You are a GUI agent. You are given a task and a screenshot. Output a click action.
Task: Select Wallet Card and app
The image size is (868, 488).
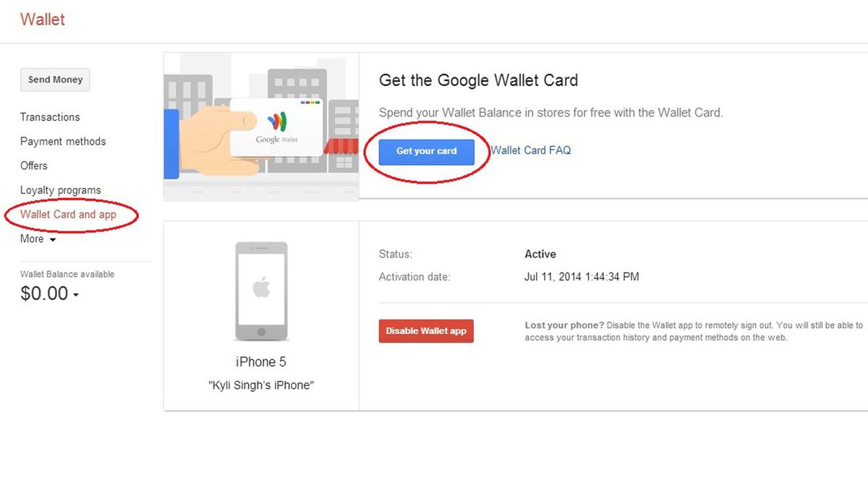(x=68, y=214)
